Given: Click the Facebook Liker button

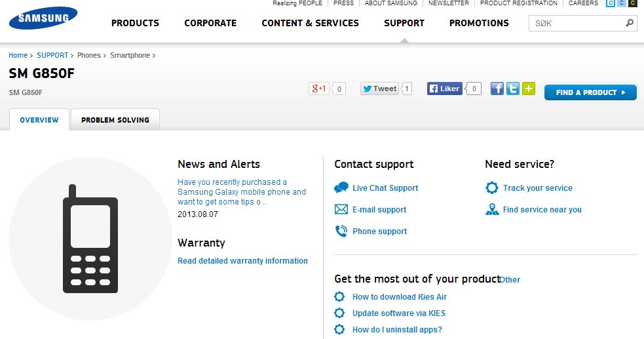Looking at the screenshot, I should [445, 89].
